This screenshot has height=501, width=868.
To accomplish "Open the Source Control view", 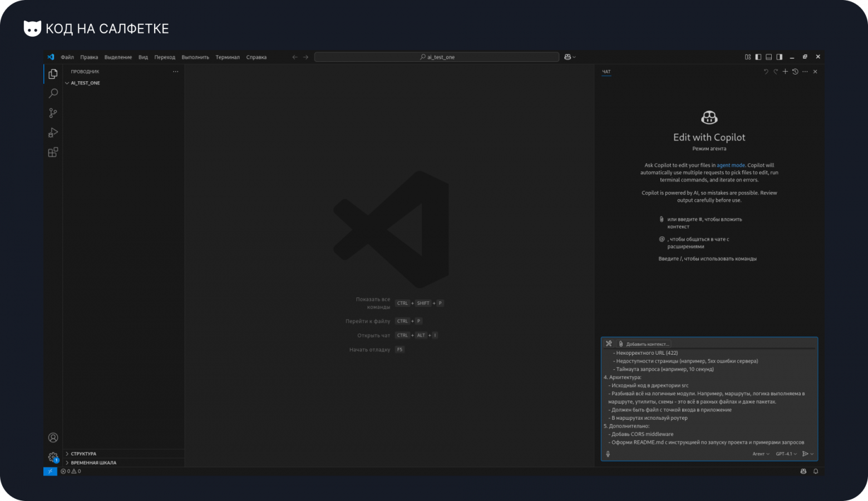I will [53, 113].
